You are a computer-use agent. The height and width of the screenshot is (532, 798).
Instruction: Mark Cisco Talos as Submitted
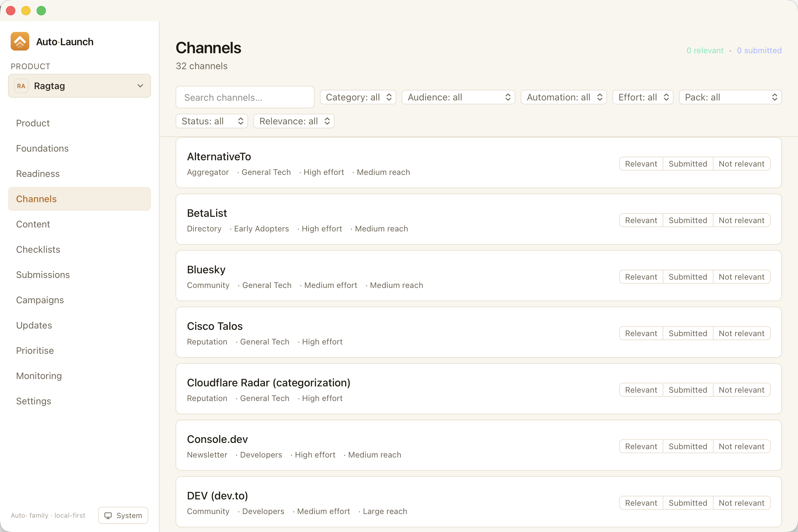pos(688,333)
